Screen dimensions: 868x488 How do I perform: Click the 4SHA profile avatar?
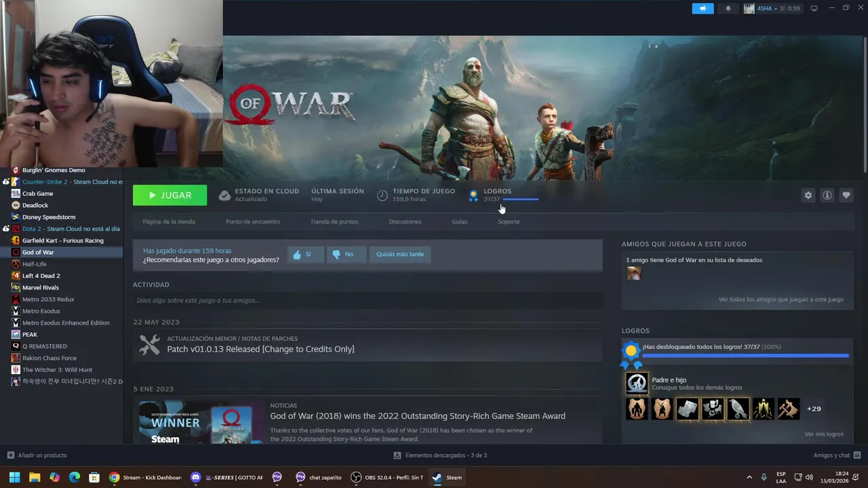point(749,8)
